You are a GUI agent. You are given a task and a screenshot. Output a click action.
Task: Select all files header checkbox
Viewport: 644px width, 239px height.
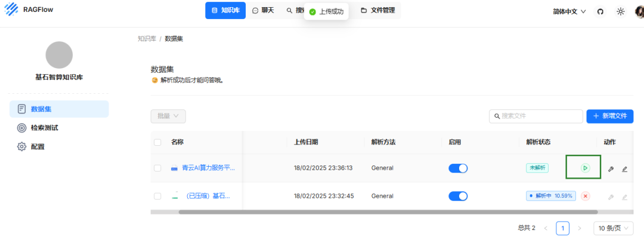click(x=157, y=142)
